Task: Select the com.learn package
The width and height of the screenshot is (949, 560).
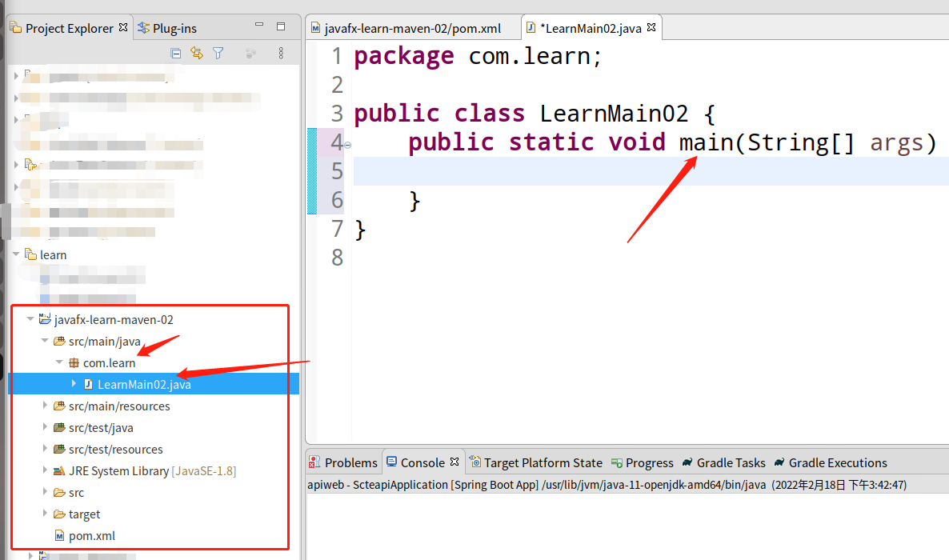Action: [x=109, y=363]
